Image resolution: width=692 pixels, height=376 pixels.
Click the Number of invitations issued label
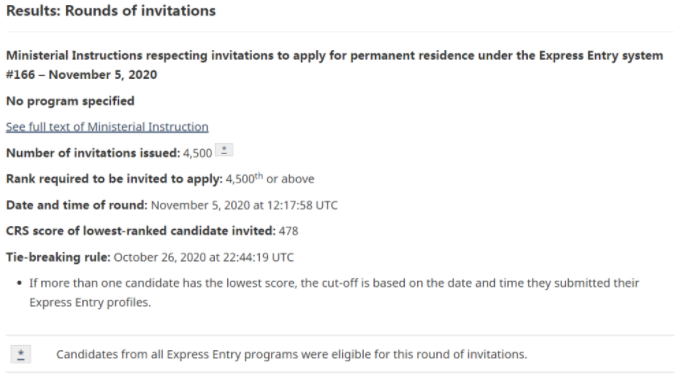pyautogui.click(x=93, y=153)
